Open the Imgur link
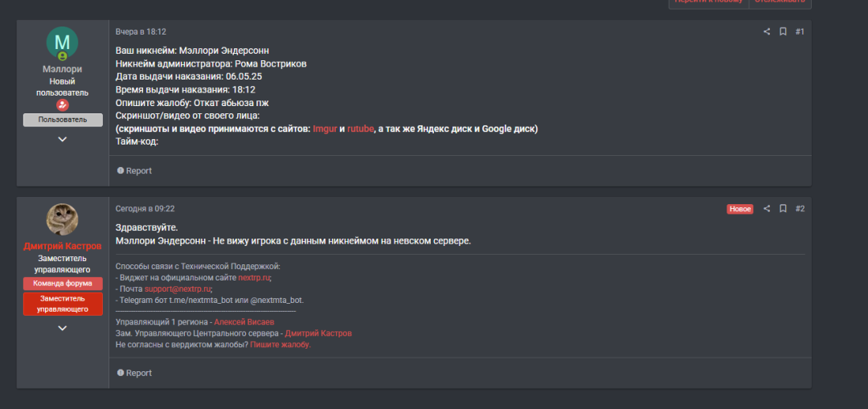 coord(325,129)
